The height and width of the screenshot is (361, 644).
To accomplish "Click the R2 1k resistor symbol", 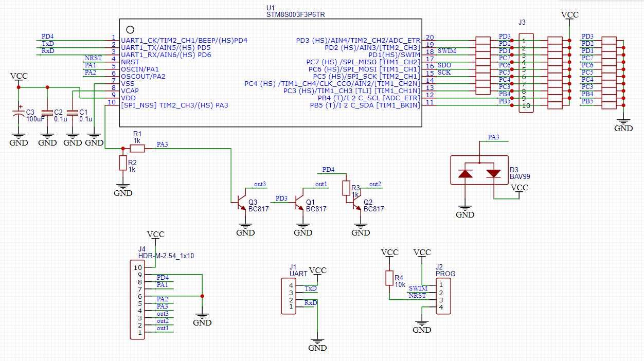I will [x=122, y=163].
